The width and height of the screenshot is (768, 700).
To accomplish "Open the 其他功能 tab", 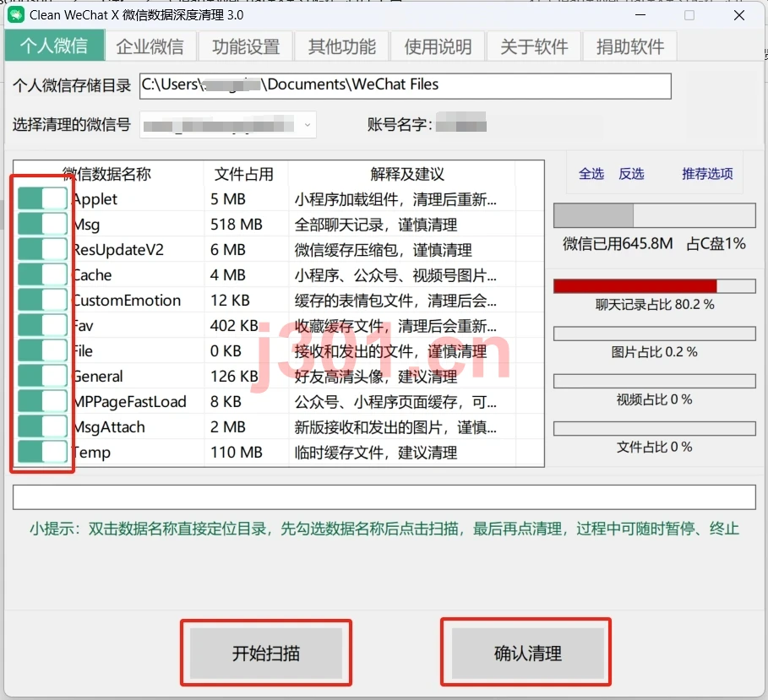I will pos(342,46).
